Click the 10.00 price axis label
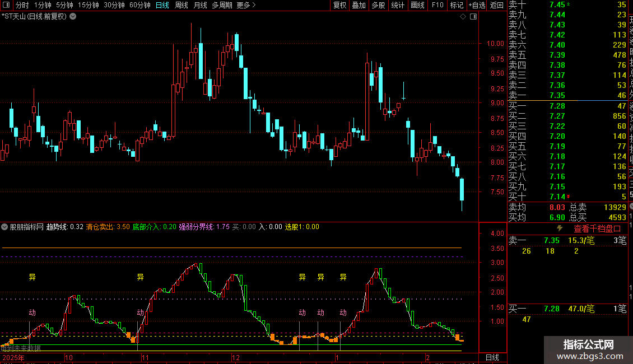The image size is (633, 364). [495, 44]
